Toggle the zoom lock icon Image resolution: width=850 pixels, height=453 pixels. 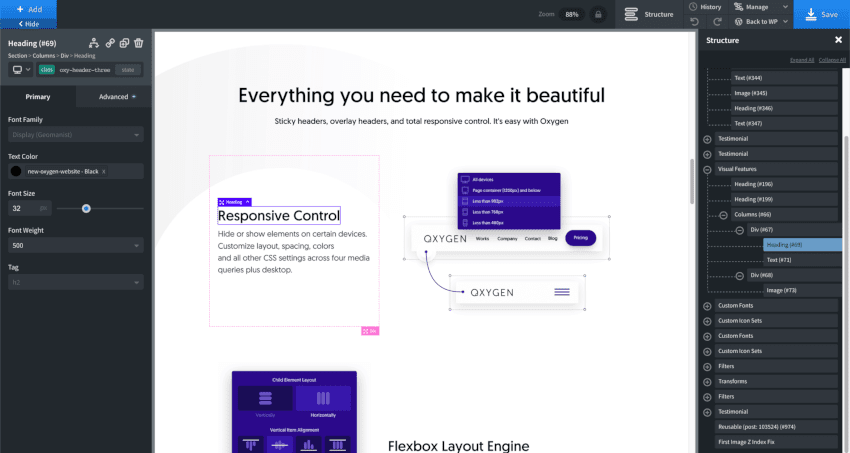(x=598, y=15)
